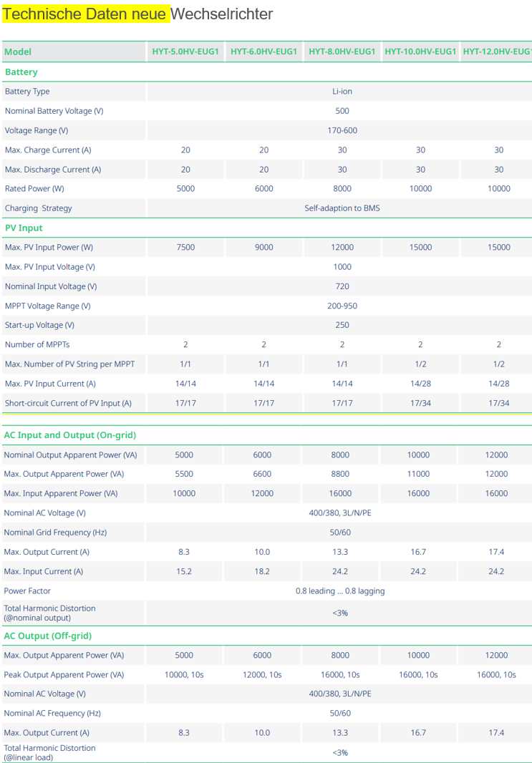Select the 'Power Factor' row label
The height and width of the screenshot is (763, 532).
[27, 591]
